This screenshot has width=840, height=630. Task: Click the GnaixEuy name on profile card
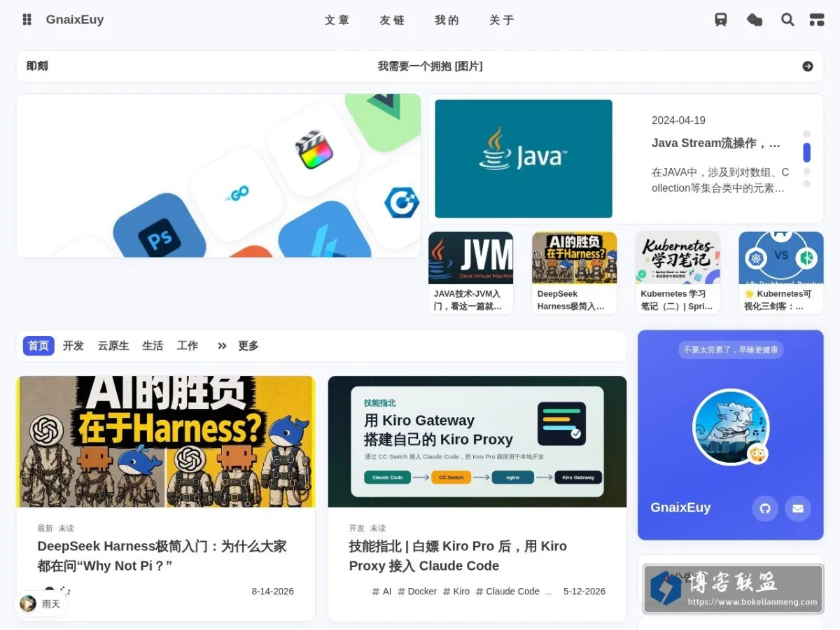coord(680,507)
